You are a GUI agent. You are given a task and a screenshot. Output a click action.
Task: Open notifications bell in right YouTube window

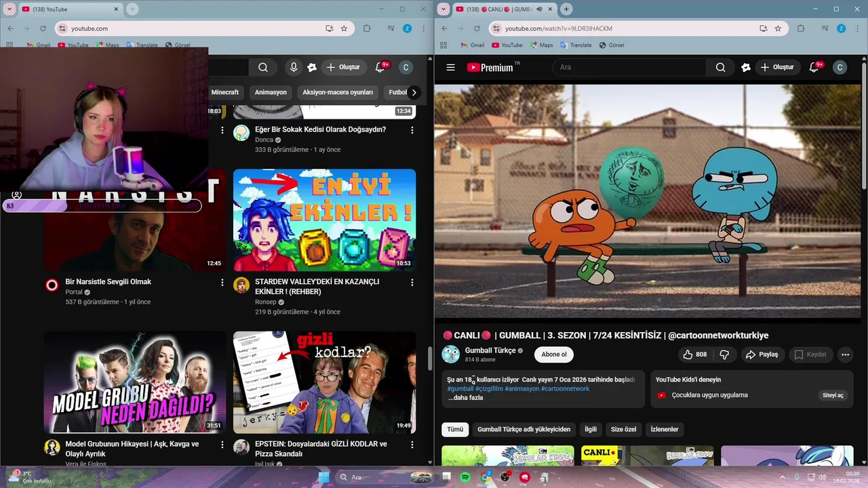[814, 67]
